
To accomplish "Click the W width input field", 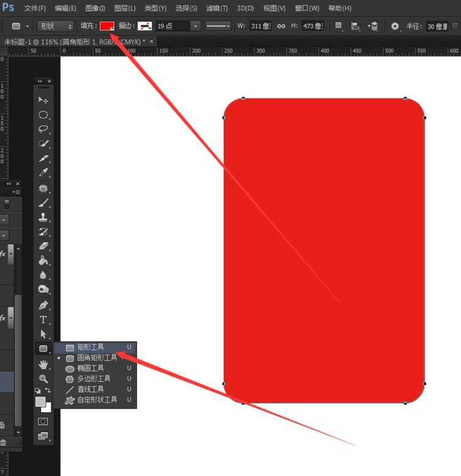I will click(259, 26).
